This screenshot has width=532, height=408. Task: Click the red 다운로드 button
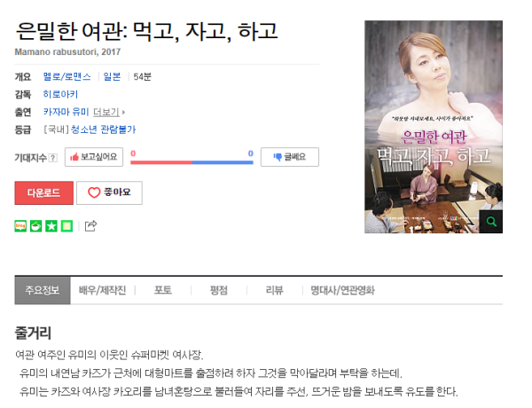43,192
